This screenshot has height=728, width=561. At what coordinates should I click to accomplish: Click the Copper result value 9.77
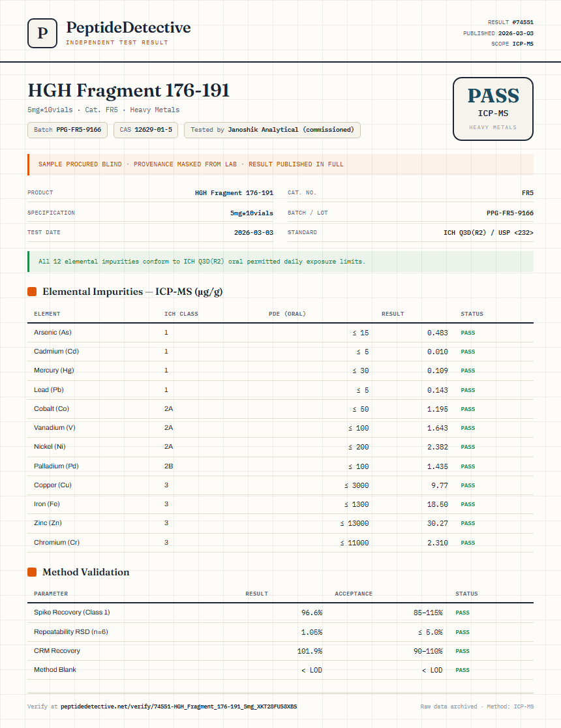(x=440, y=485)
